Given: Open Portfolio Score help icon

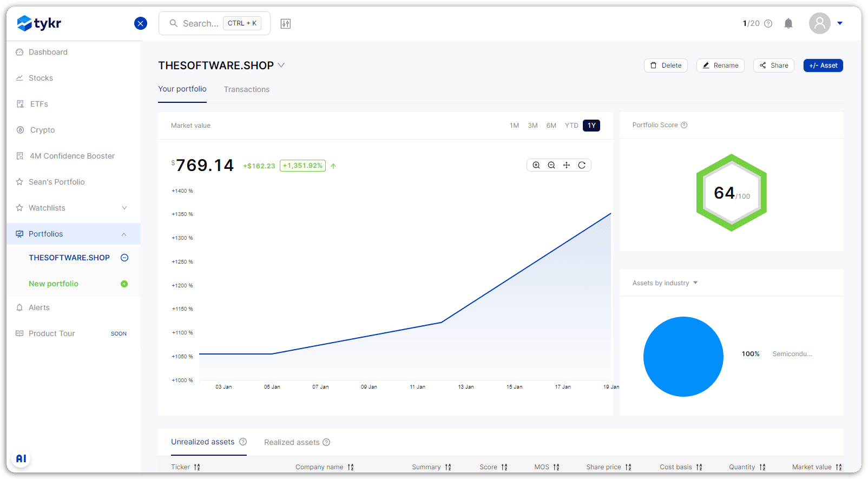Looking at the screenshot, I should [x=684, y=125].
